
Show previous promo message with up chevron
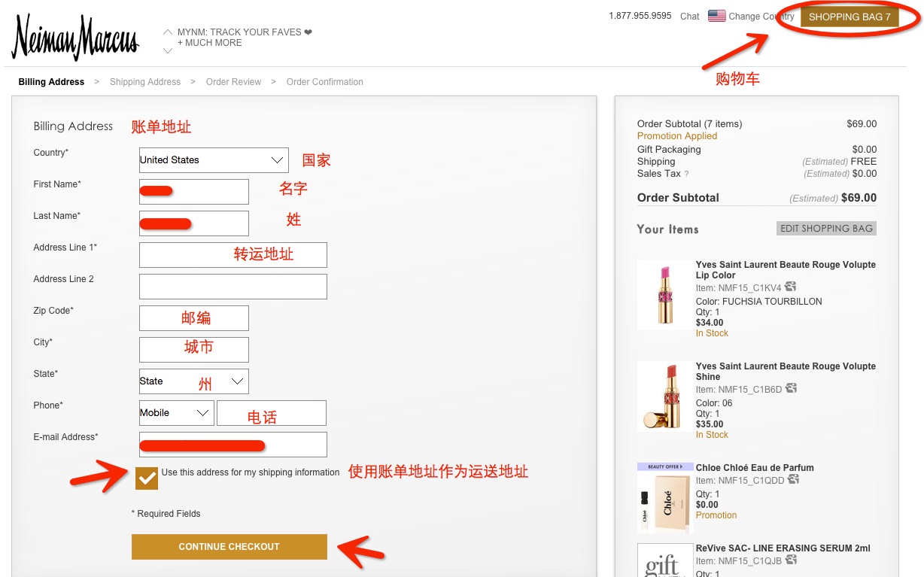point(168,32)
